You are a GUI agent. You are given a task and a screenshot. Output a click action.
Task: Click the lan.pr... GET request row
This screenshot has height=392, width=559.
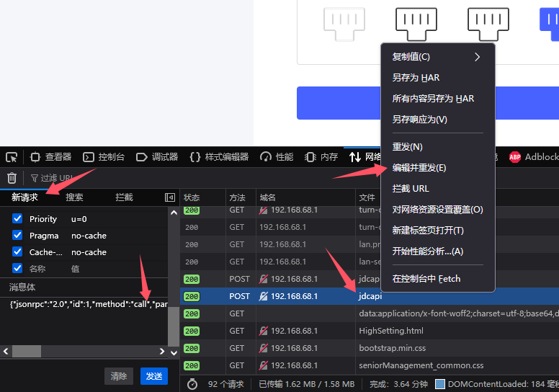click(280, 245)
